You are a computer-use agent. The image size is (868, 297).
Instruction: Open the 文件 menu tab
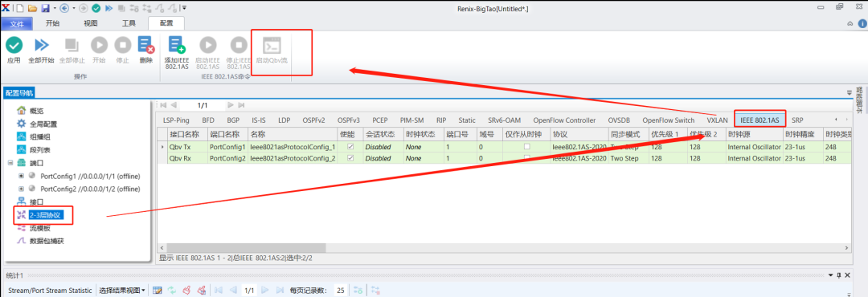tap(17, 23)
